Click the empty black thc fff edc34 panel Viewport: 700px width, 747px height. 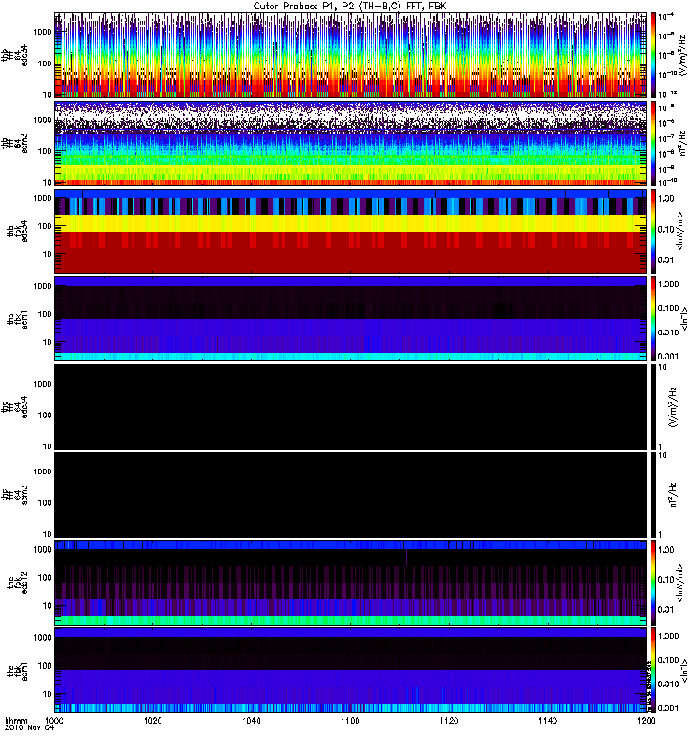351,407
